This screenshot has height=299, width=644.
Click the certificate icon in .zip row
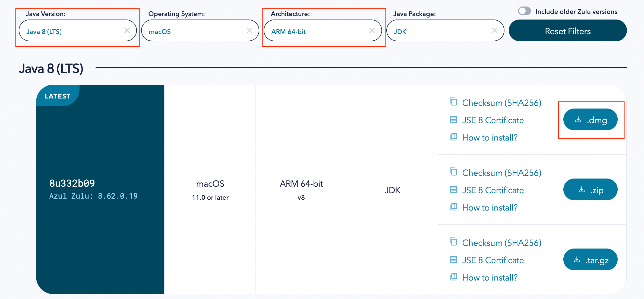coord(453,189)
